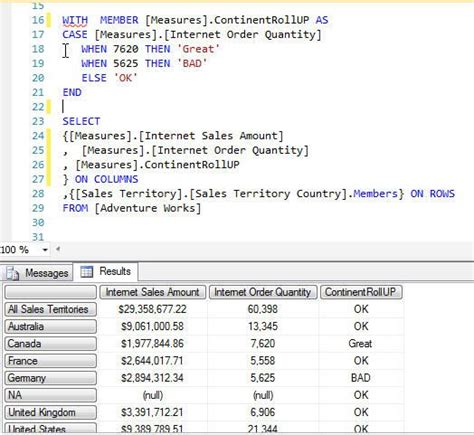The image size is (474, 435).
Task: Click the ContinentRollUP column header
Action: pyautogui.click(x=361, y=292)
